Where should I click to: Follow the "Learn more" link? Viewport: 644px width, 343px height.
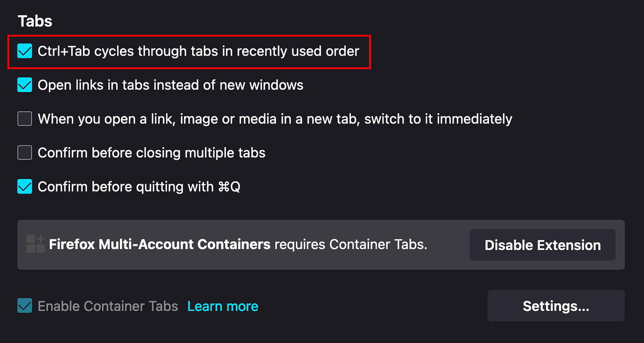click(x=223, y=306)
